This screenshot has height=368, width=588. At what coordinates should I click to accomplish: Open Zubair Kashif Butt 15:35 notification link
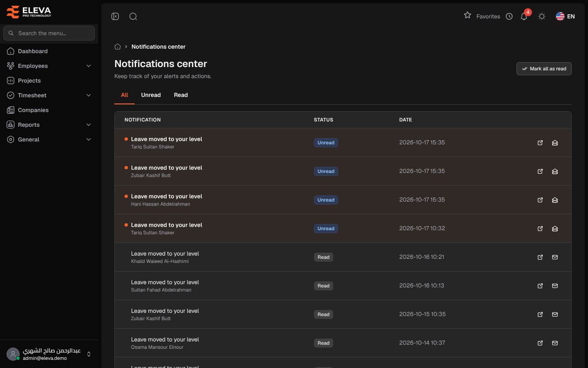pyautogui.click(x=540, y=171)
